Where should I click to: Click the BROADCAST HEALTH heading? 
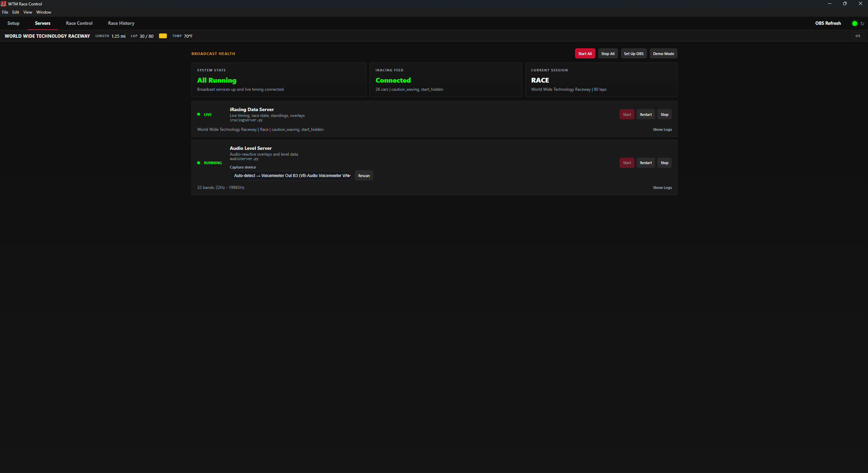[x=213, y=54]
